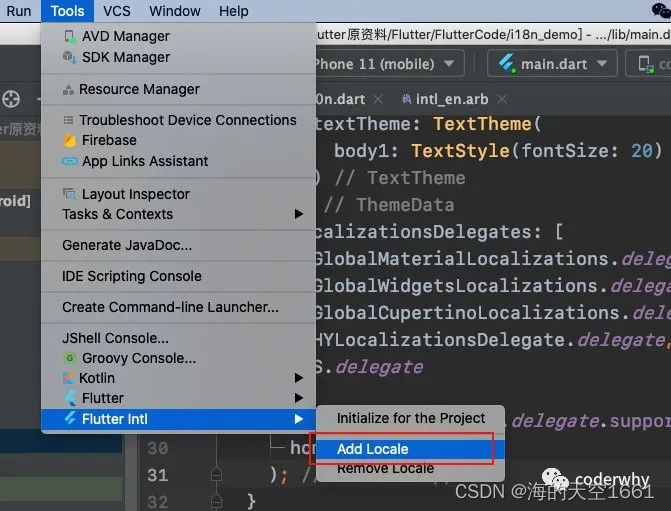Click the Firebase flame icon

pyautogui.click(x=70, y=140)
